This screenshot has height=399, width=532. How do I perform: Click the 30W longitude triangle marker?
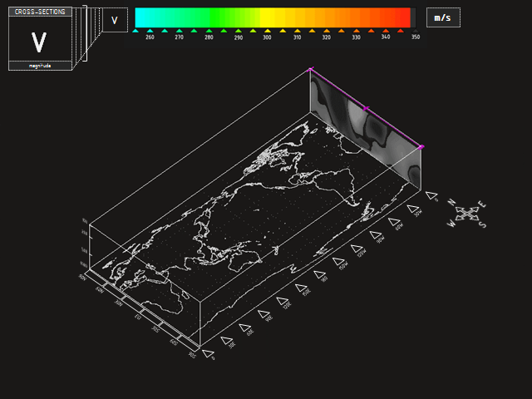(413, 209)
